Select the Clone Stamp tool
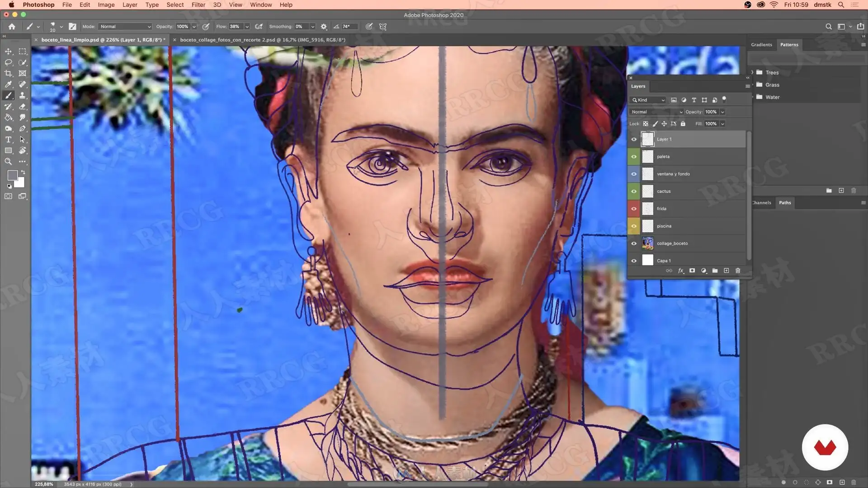 pyautogui.click(x=22, y=95)
